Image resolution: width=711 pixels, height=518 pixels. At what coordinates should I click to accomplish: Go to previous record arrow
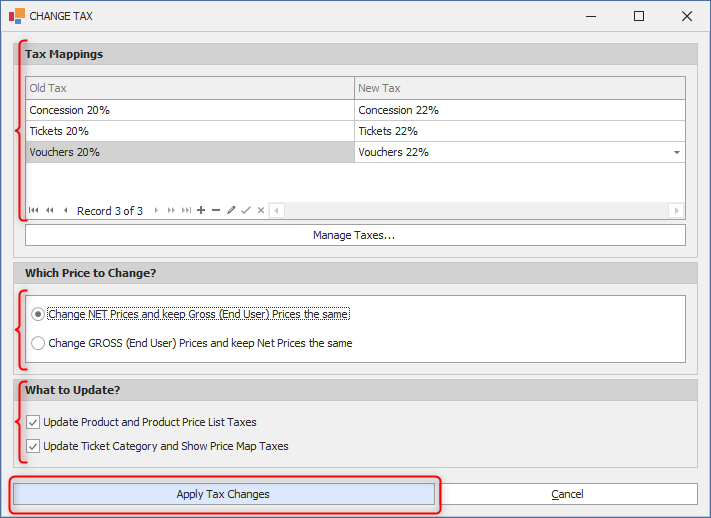coord(66,210)
